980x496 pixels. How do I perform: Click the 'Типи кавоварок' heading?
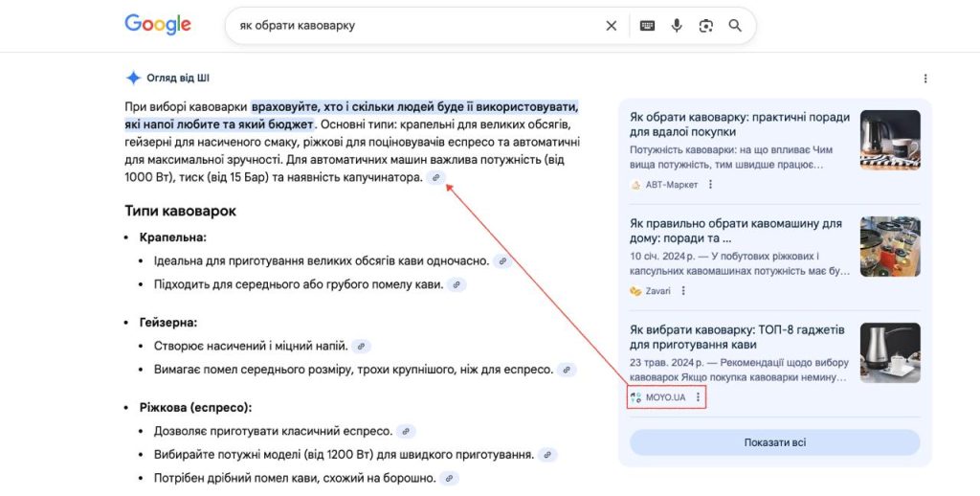181,211
